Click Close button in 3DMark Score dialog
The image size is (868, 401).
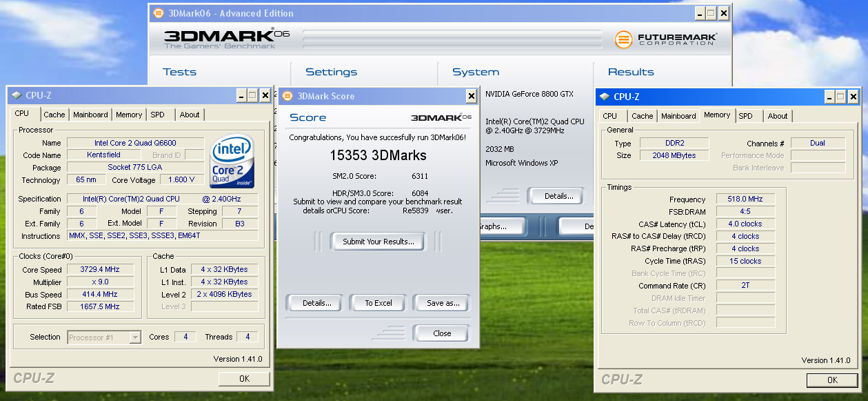point(442,333)
